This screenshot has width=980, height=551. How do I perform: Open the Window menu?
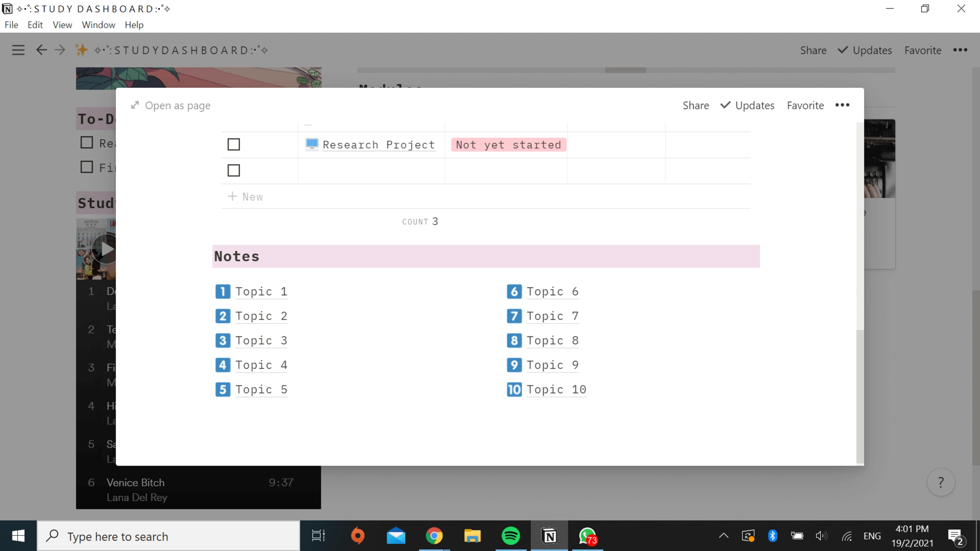coord(98,25)
